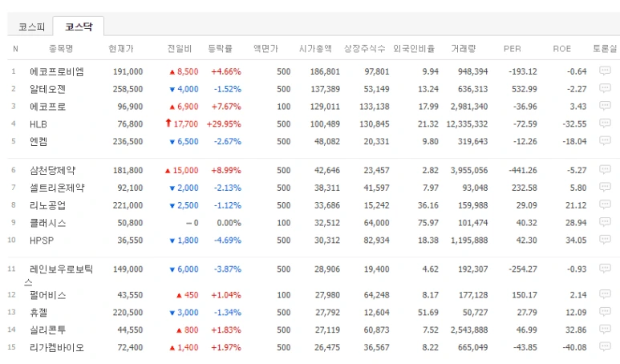
Task: Open discussion room icon for 알테오젠
Action: (605, 88)
